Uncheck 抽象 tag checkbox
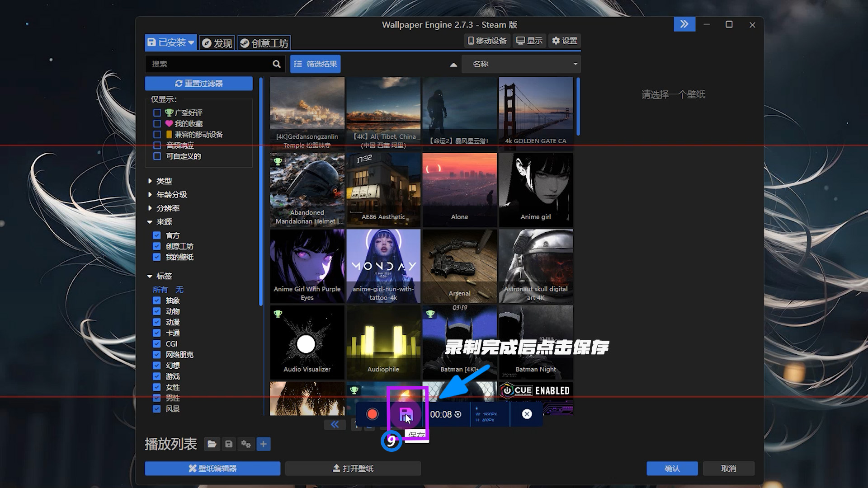Screen dimensions: 868x488 point(157,300)
